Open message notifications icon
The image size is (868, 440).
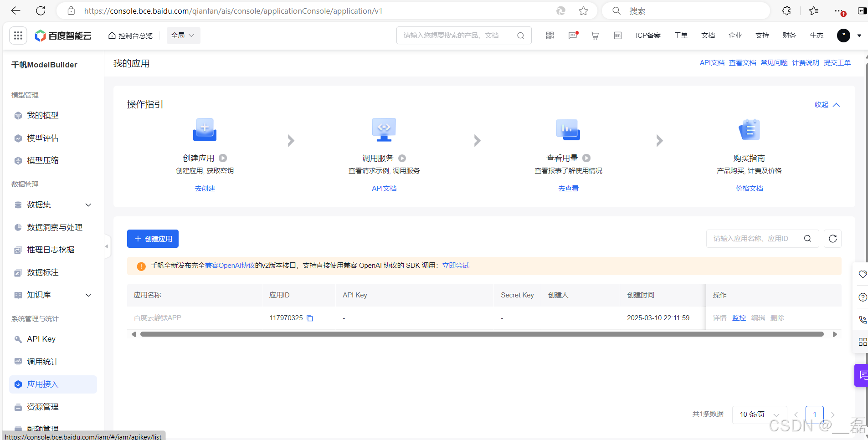(573, 36)
